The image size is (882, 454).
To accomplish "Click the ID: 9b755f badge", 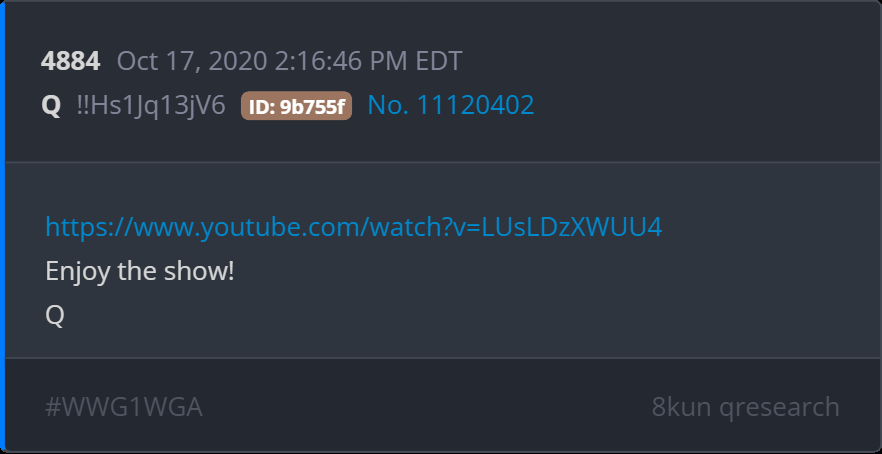I will tap(296, 106).
